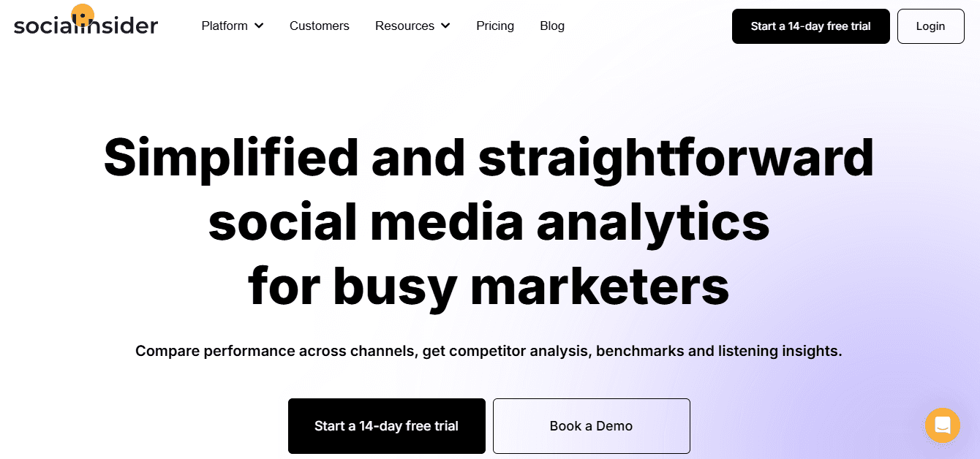Select Platform in the navigation bar
980x459 pixels.
pos(225,26)
